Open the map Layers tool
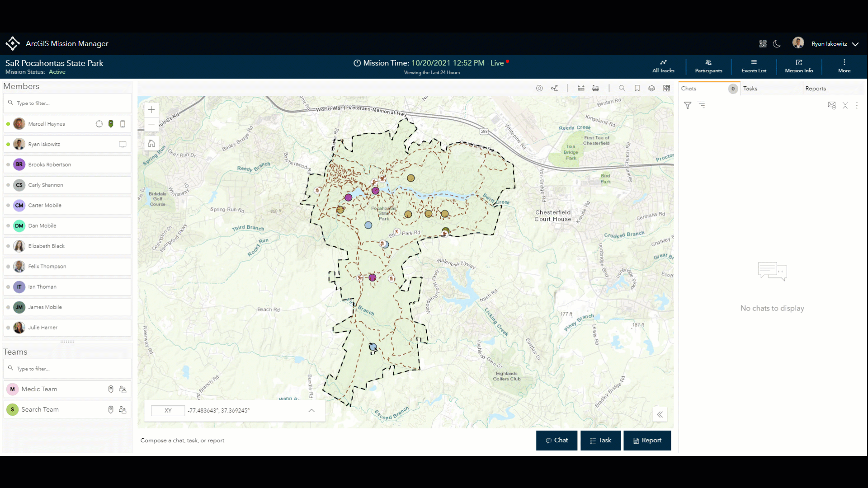 click(651, 89)
